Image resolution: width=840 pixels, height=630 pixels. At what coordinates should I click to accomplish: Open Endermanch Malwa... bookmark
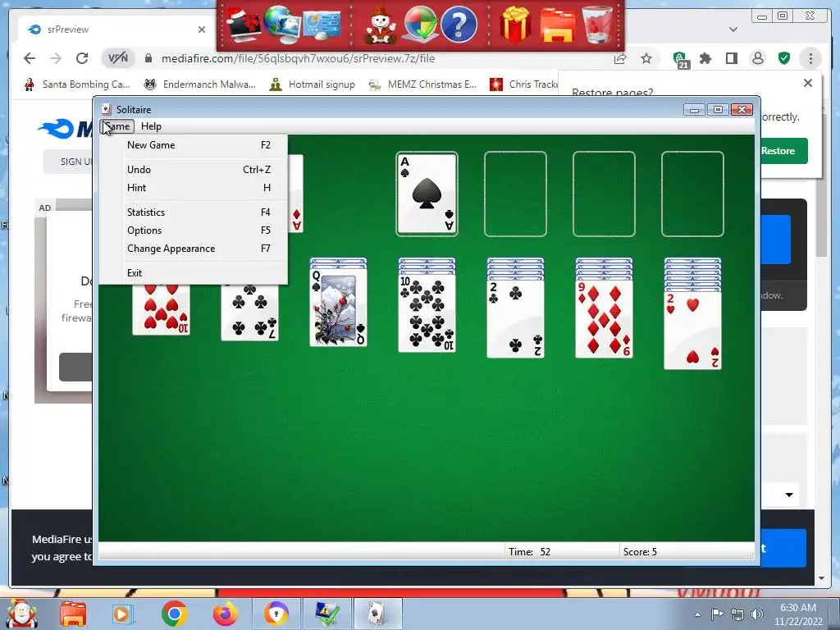pyautogui.click(x=200, y=84)
